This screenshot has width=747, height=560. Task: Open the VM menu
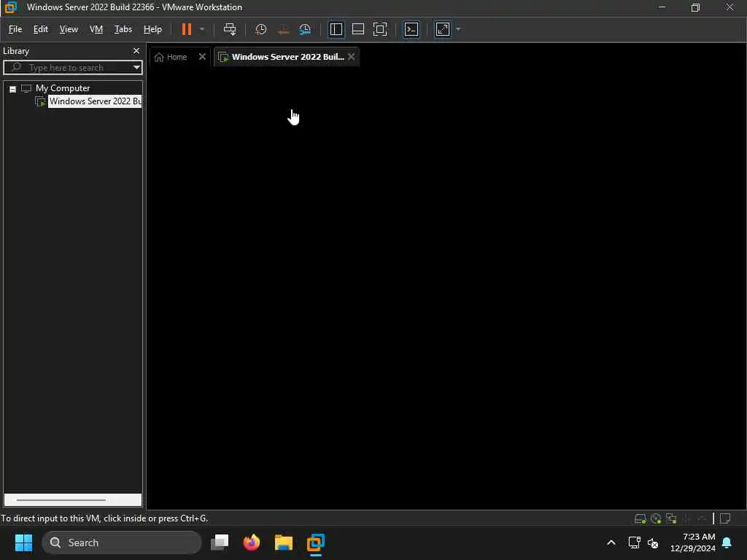tap(96, 29)
